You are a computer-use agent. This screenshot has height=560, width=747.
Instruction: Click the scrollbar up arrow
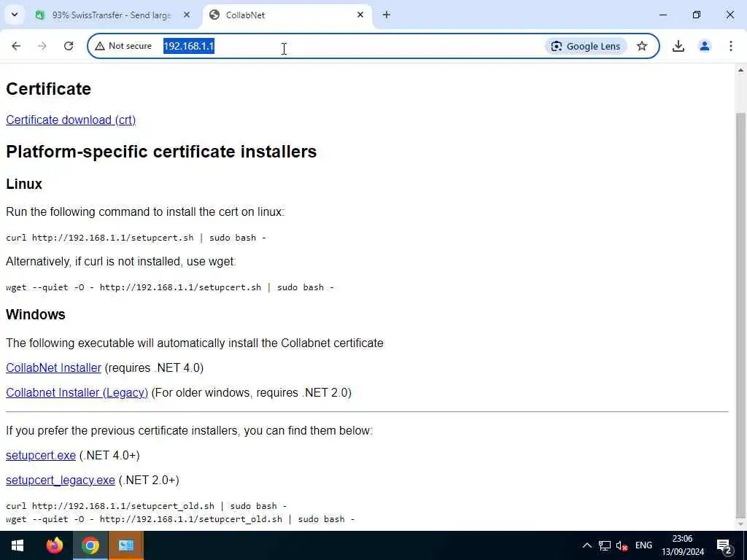741,71
